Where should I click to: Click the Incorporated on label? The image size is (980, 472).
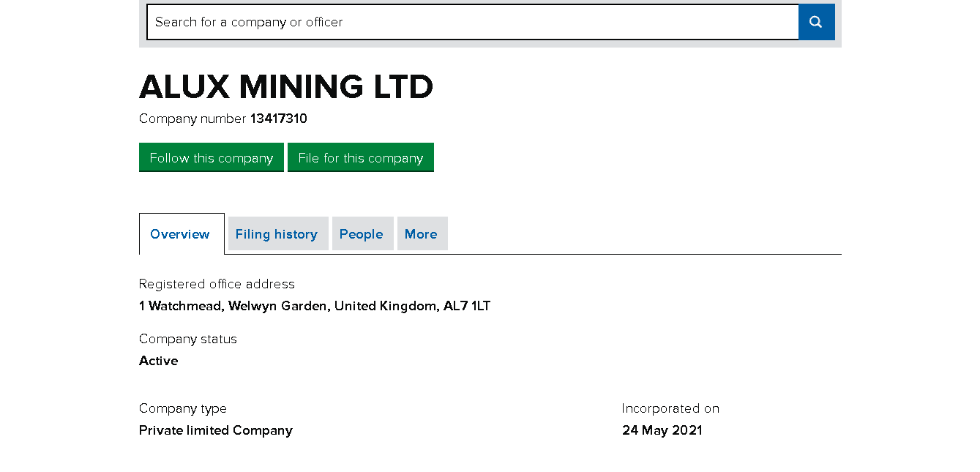click(670, 408)
